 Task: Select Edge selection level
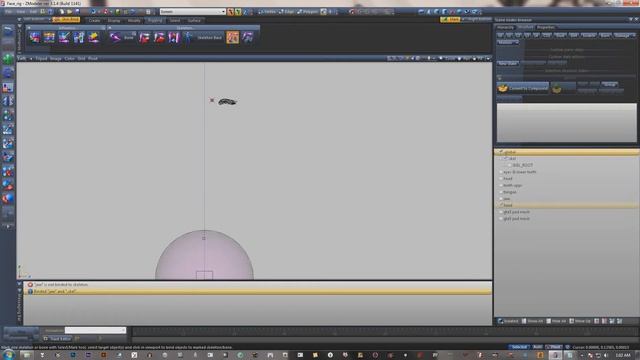click(x=287, y=12)
